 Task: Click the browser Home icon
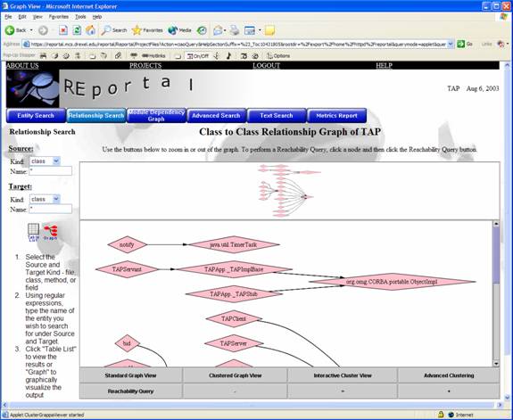pyautogui.click(x=91, y=30)
